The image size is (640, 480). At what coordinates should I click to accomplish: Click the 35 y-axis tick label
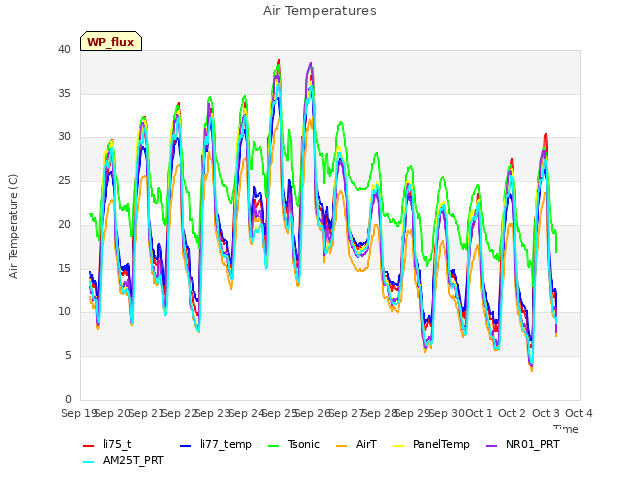[64, 93]
